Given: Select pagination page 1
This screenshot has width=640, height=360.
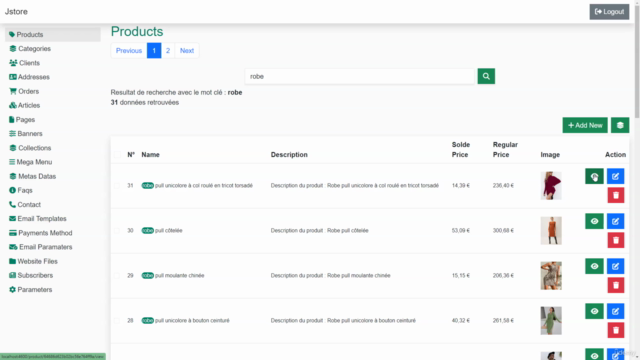Looking at the screenshot, I should coord(154,51).
